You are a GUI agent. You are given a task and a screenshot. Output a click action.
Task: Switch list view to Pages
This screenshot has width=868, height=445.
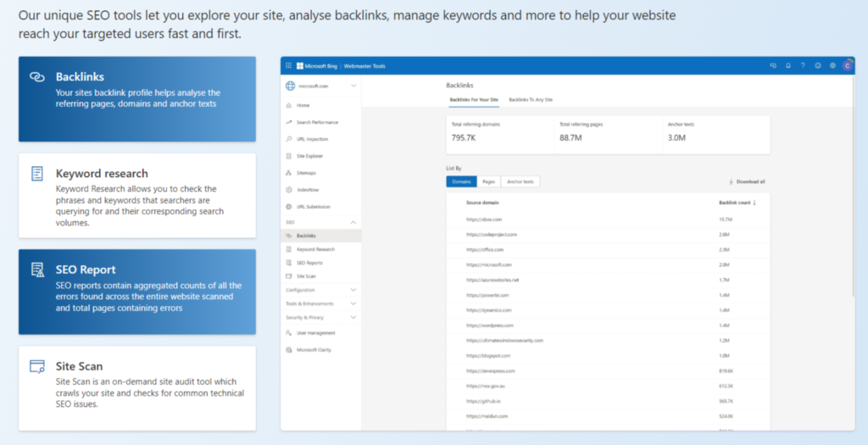point(488,181)
